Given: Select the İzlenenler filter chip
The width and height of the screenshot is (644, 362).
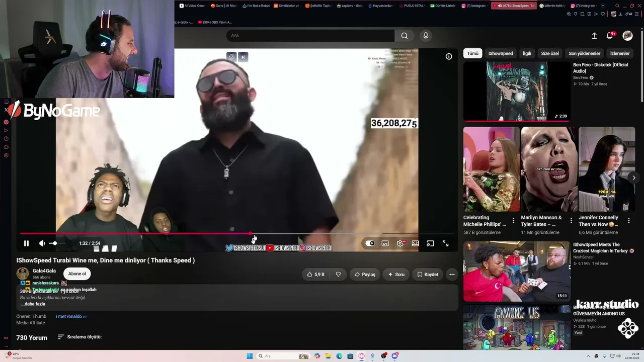Looking at the screenshot, I should [x=620, y=53].
